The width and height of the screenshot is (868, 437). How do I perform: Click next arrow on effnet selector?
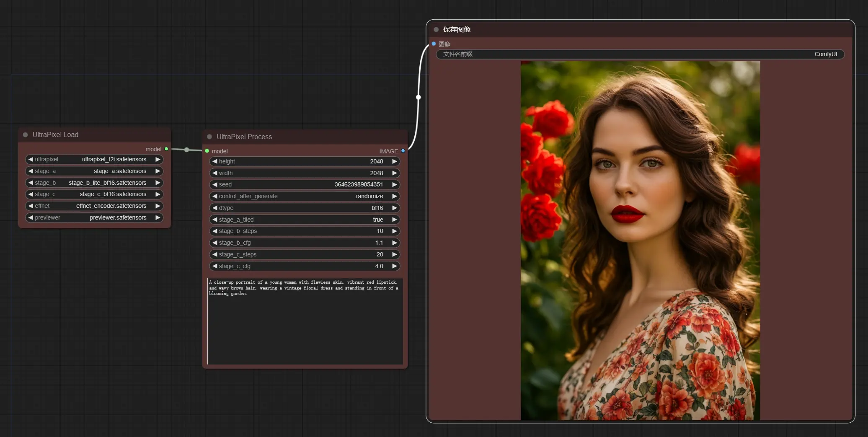tap(158, 206)
